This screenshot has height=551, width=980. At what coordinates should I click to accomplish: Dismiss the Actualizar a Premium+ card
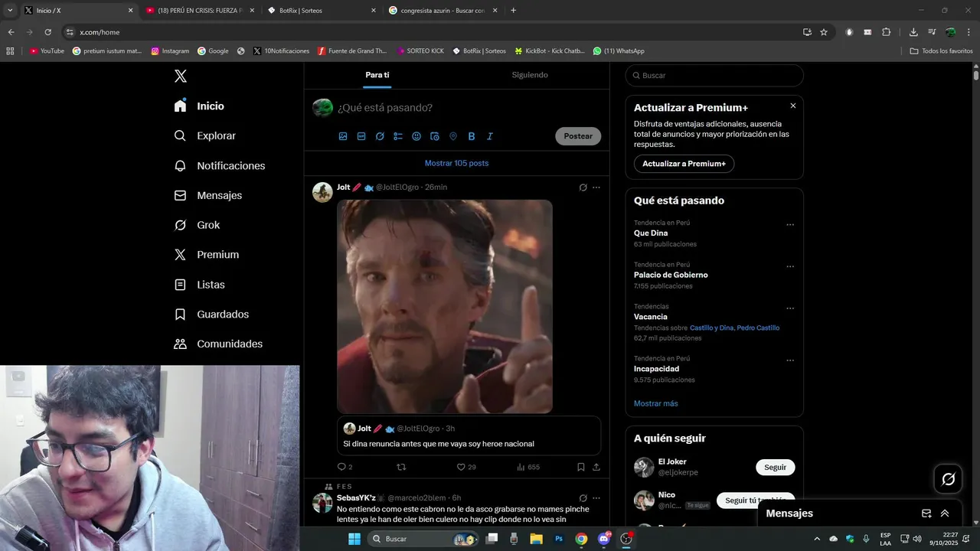tap(793, 106)
